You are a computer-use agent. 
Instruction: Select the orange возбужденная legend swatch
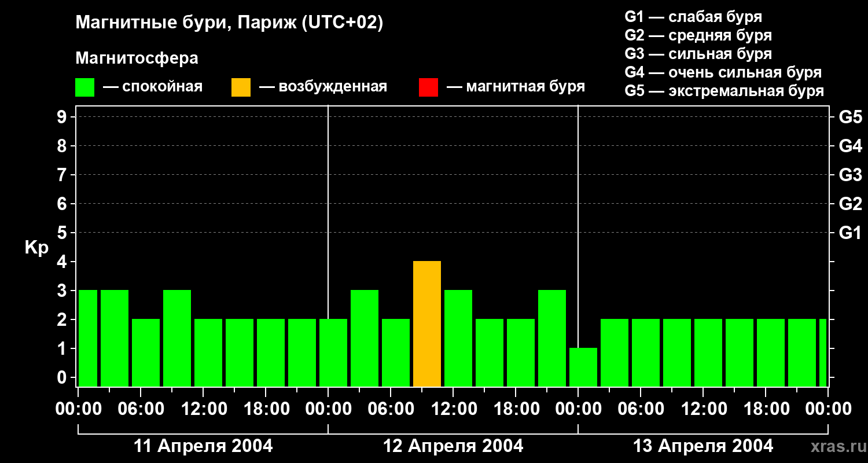(241, 87)
